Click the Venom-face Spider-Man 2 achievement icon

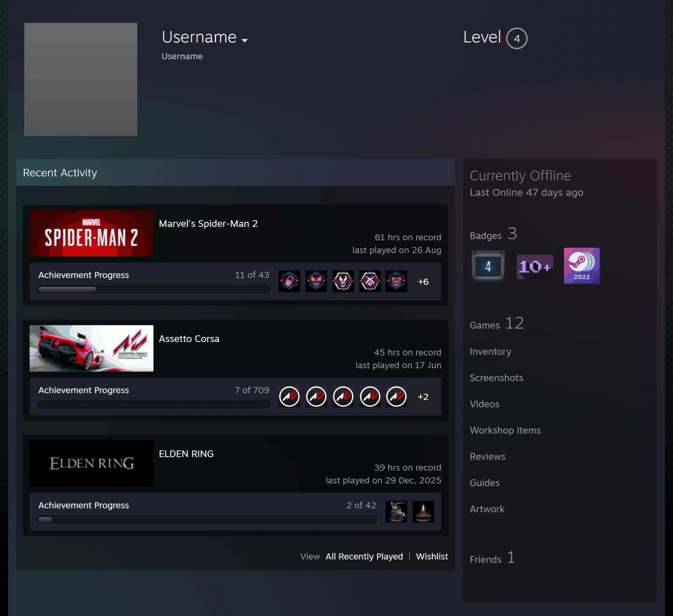tap(343, 281)
